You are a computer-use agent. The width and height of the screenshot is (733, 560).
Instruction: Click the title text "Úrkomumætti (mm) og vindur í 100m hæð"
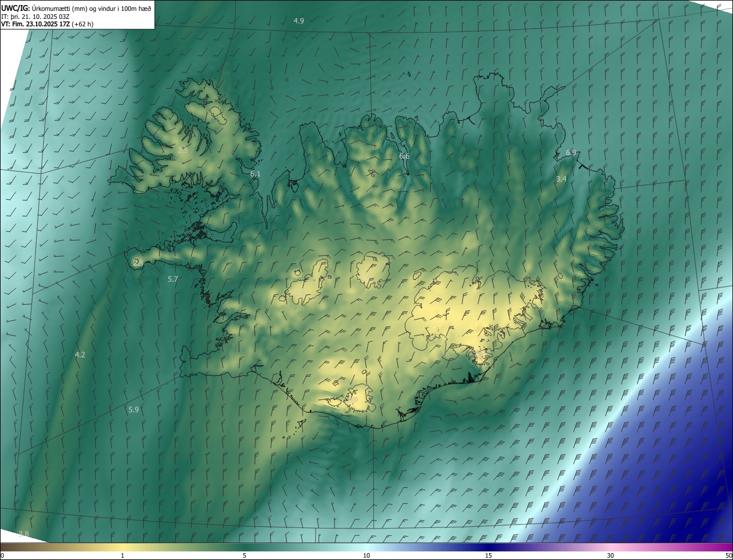tap(91, 9)
